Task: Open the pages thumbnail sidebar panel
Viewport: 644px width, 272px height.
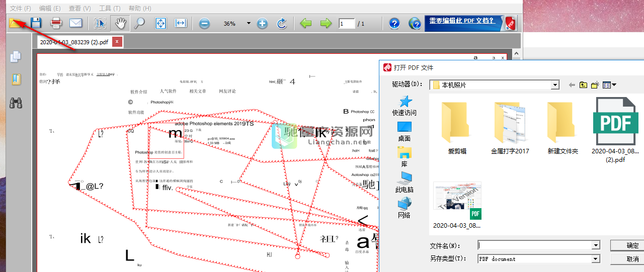Action: [16, 57]
